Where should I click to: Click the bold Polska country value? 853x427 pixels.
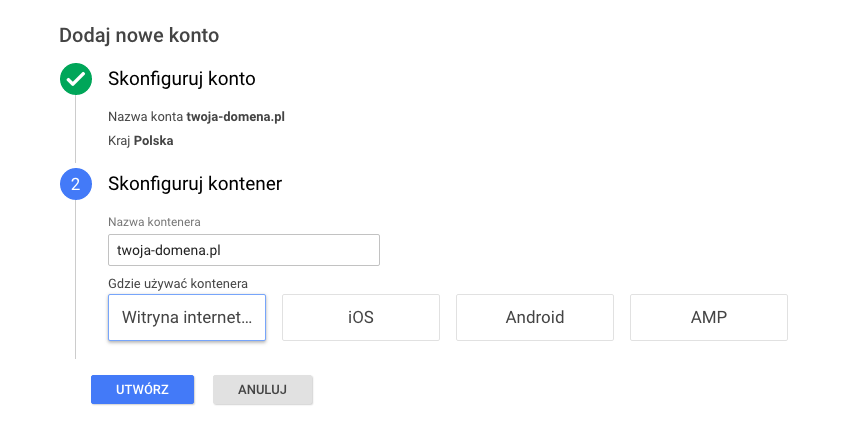coord(154,141)
